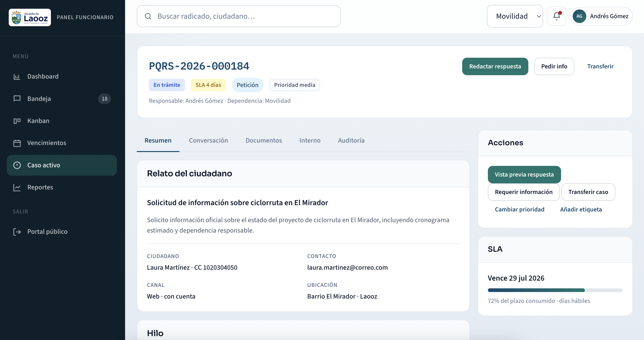The width and height of the screenshot is (644, 340).
Task: Click the laura.martinez@correo.com contact email
Action: (x=347, y=267)
